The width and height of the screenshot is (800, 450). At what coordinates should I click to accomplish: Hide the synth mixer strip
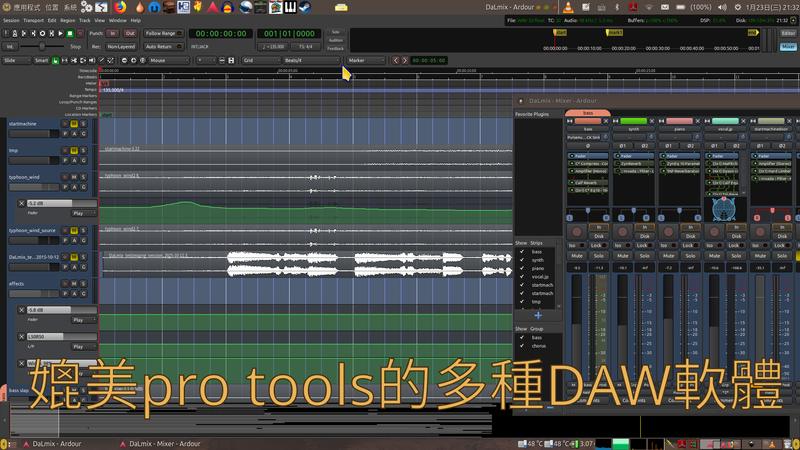click(652, 121)
